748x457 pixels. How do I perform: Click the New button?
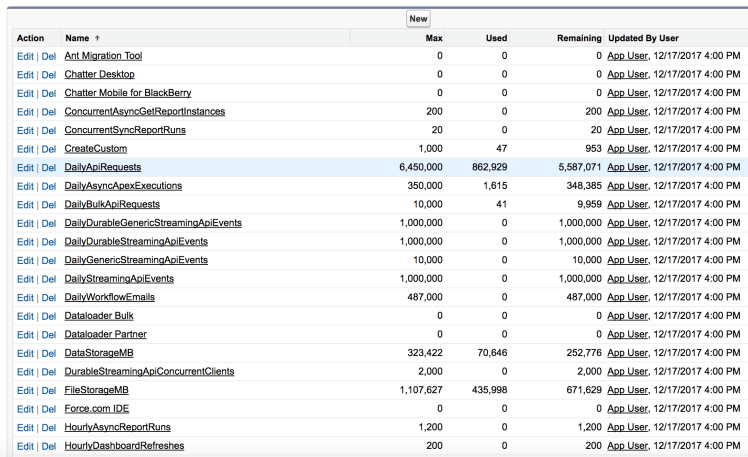tap(418, 18)
